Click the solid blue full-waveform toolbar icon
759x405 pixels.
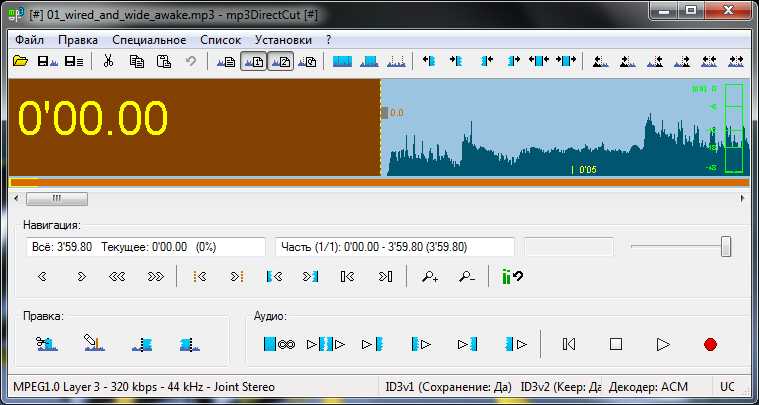pyautogui.click(x=342, y=61)
